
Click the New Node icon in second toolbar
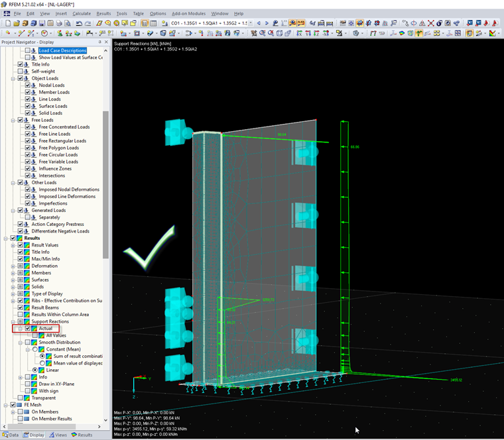(8, 33)
